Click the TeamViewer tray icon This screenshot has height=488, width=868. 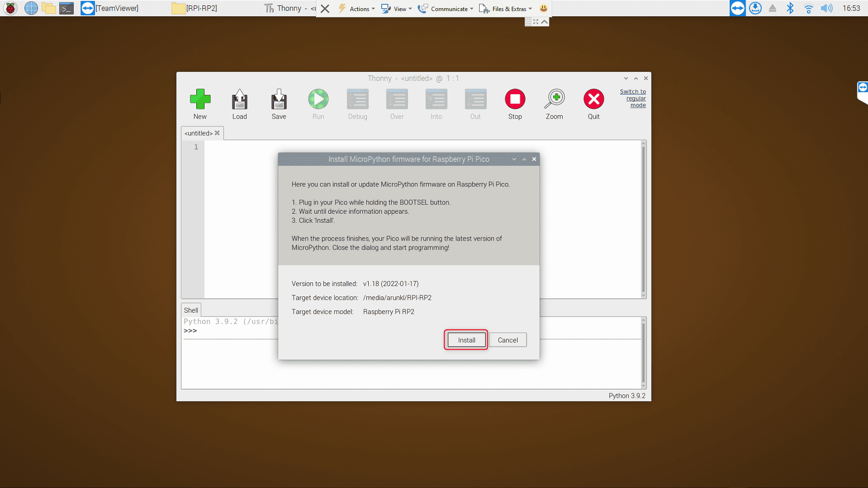coord(737,8)
